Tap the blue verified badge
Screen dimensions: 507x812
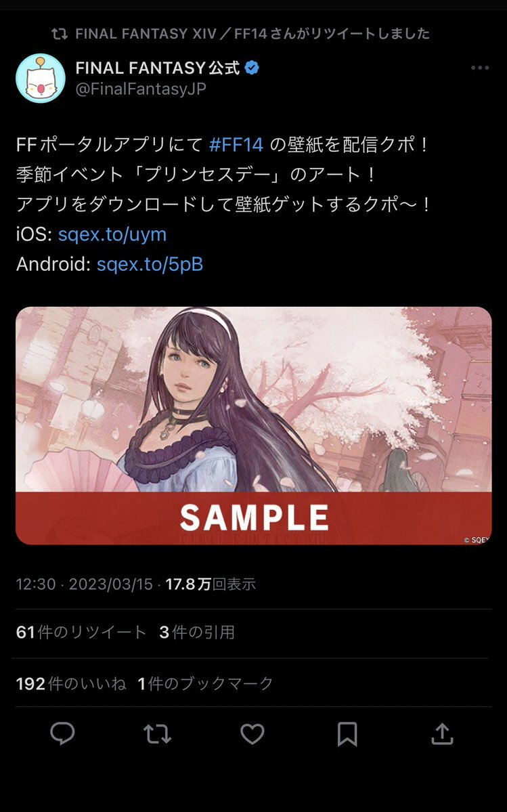252,67
